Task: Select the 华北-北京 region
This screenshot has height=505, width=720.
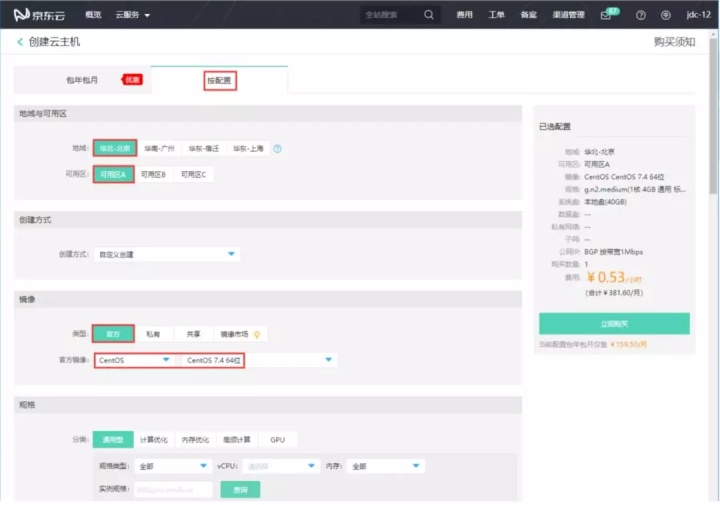Action: pyautogui.click(x=115, y=148)
